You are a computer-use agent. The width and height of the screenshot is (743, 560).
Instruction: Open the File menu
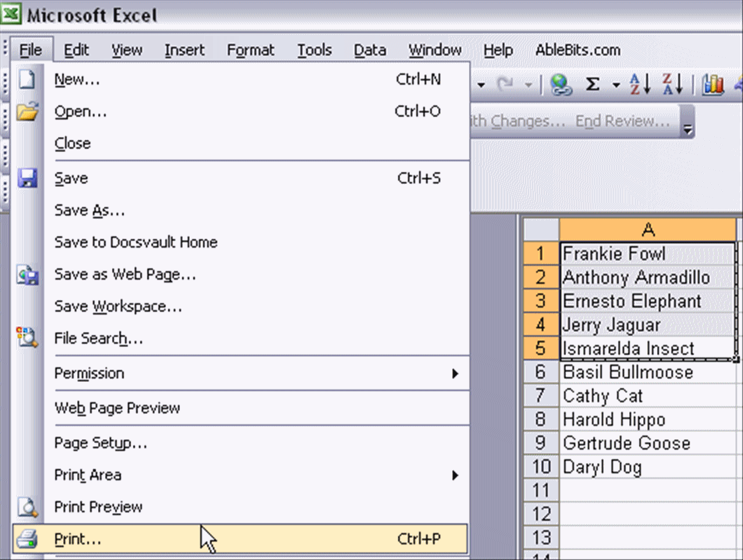tap(31, 50)
